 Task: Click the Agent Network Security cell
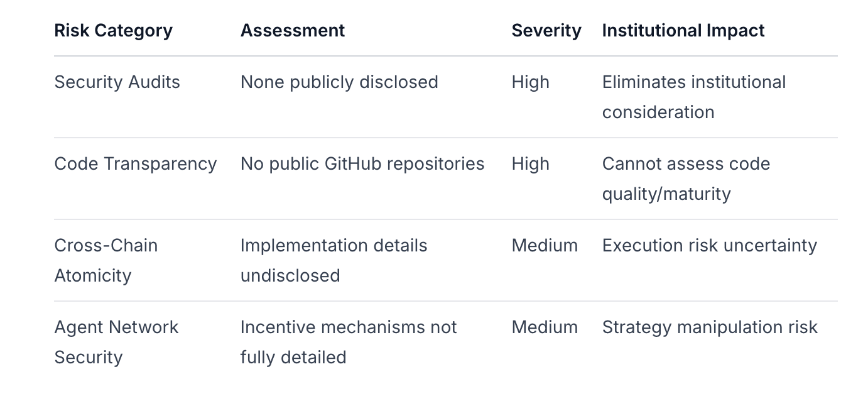(116, 342)
